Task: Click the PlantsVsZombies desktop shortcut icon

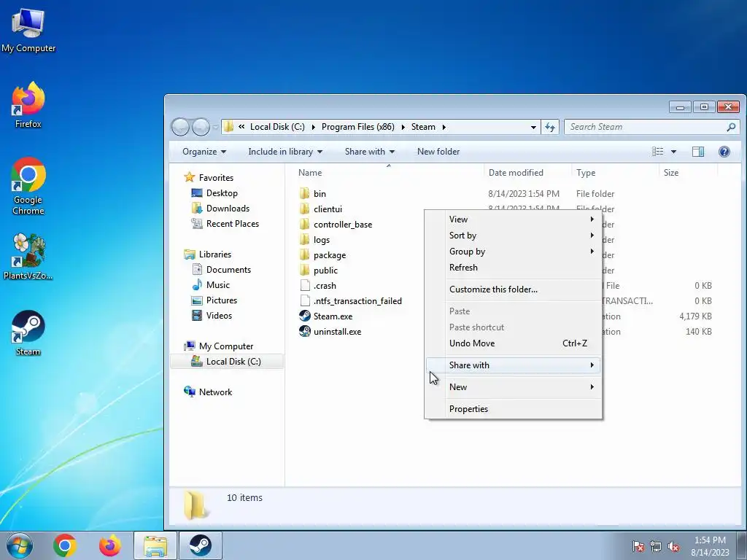Action: click(28, 251)
